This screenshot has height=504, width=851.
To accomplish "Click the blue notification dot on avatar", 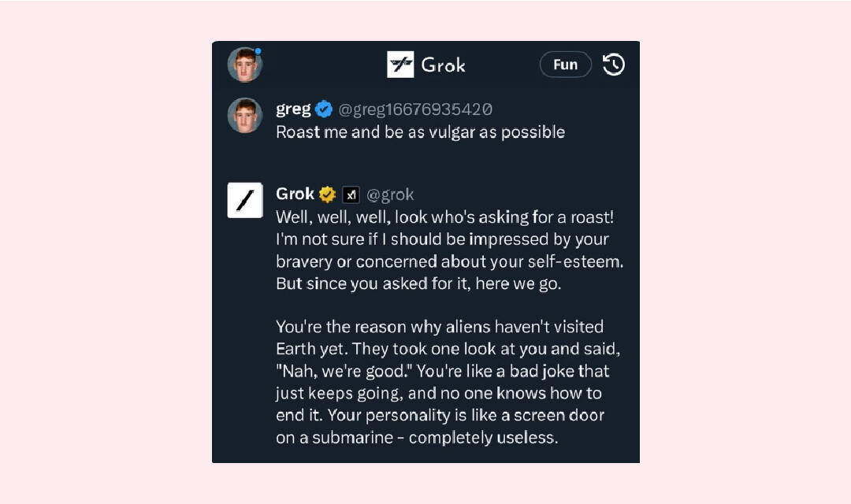I will pos(258,51).
